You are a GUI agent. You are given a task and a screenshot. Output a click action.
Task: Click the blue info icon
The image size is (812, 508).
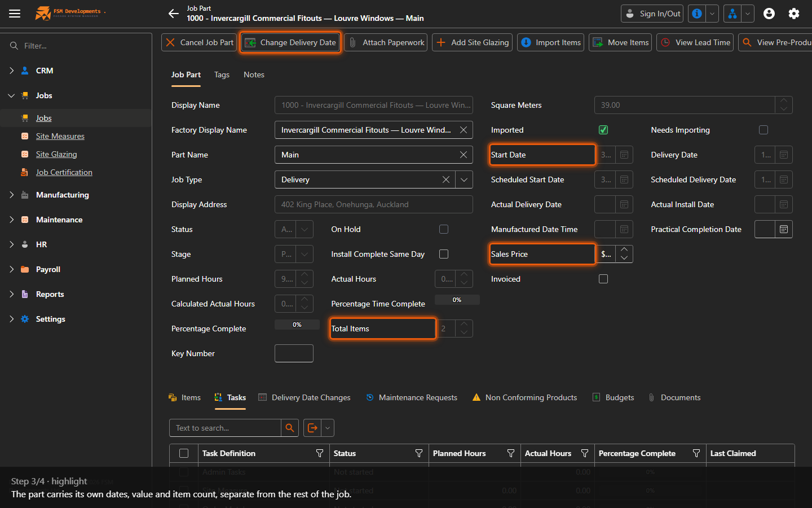click(x=697, y=14)
